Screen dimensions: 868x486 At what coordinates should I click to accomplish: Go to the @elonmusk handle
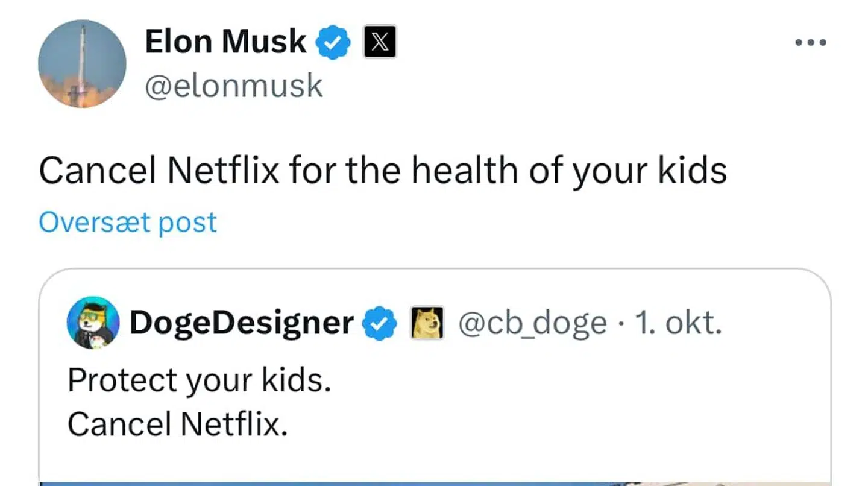(234, 86)
